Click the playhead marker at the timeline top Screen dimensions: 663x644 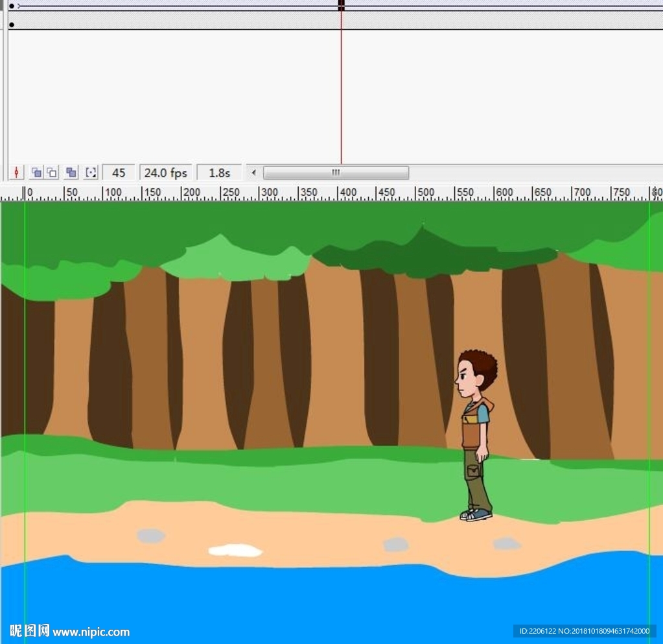[342, 5]
